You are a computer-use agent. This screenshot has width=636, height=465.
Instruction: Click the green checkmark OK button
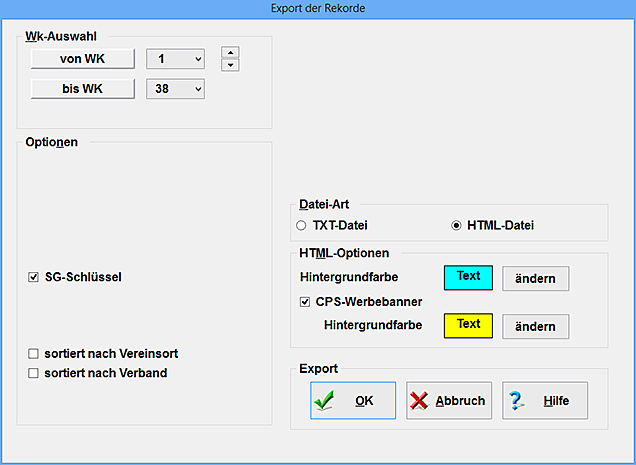[352, 400]
